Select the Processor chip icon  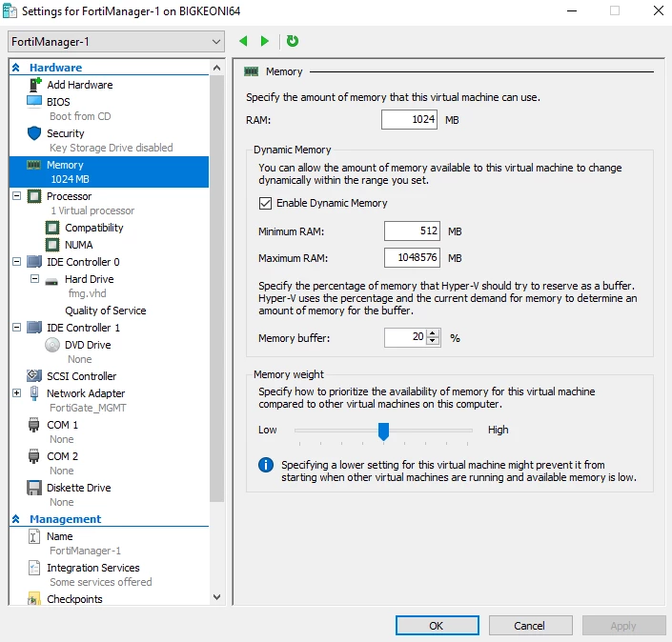click(34, 196)
